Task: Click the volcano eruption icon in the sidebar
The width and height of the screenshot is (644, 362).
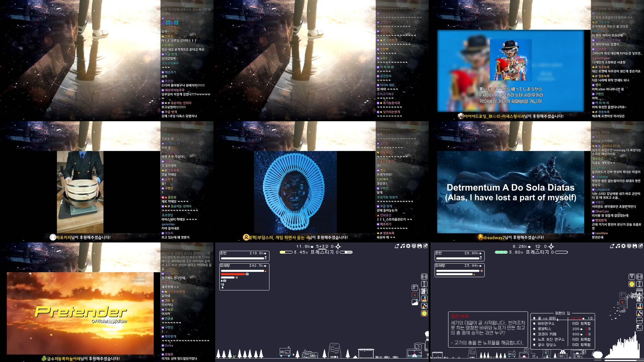Action: coord(639,314)
